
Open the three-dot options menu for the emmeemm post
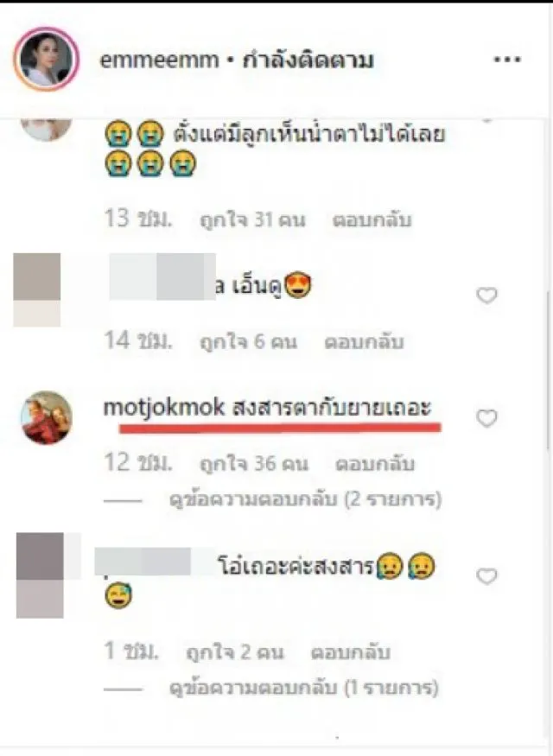[x=507, y=60]
